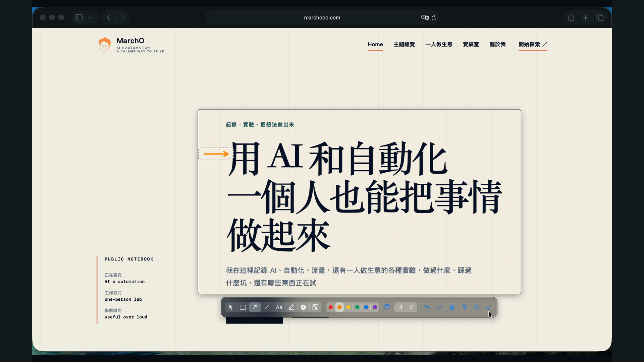Open a new tab
Screen dimensions: 644x362
click(x=585, y=17)
